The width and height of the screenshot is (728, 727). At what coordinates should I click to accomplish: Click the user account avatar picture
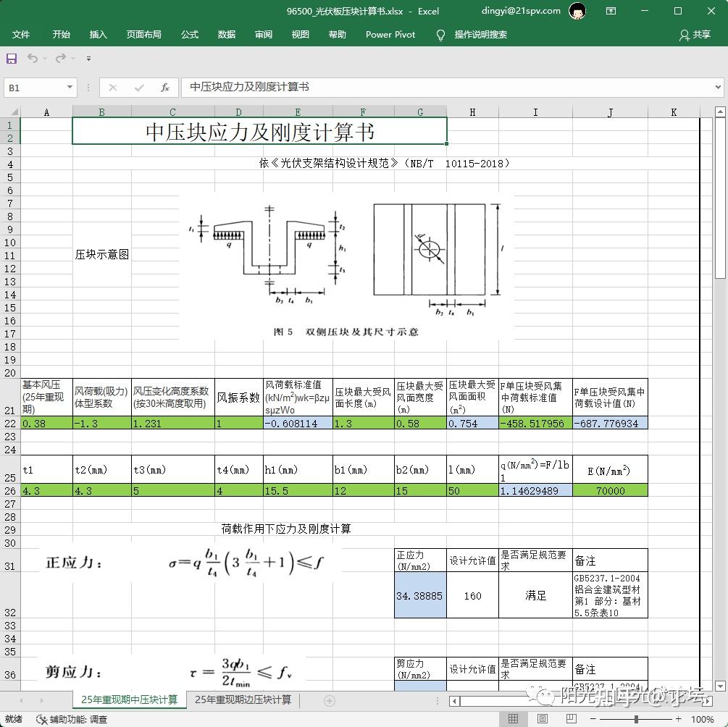577,12
